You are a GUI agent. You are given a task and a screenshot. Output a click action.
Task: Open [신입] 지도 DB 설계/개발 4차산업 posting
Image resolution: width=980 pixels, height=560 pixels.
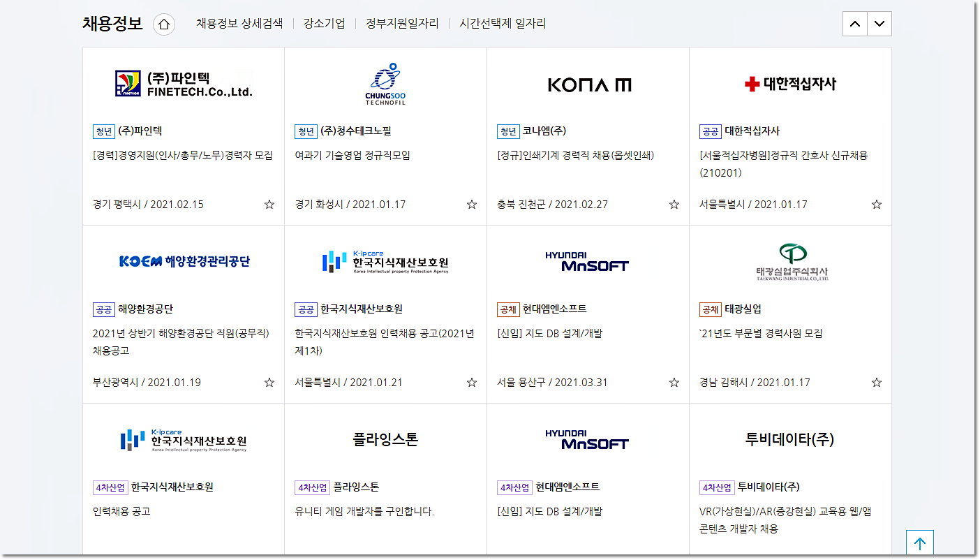(x=550, y=512)
